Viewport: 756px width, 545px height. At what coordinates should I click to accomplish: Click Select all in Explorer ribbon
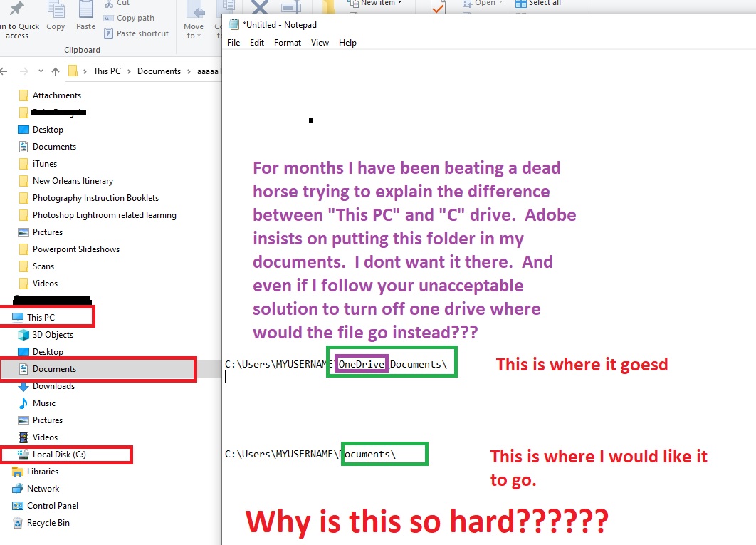click(x=538, y=4)
